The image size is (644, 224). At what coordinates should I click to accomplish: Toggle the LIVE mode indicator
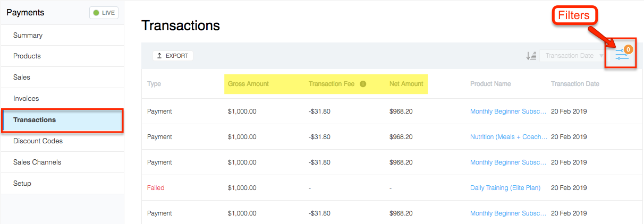pos(104,13)
